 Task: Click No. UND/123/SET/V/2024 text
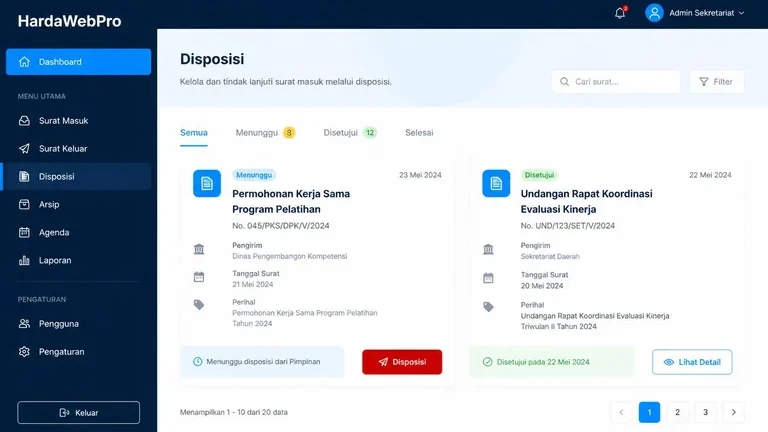pyautogui.click(x=568, y=226)
